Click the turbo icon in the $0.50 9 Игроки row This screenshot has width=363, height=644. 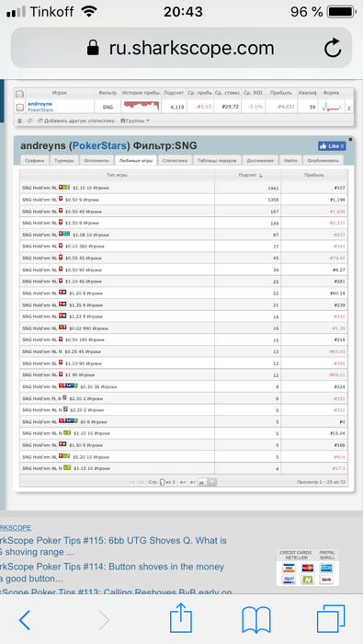pos(61,200)
